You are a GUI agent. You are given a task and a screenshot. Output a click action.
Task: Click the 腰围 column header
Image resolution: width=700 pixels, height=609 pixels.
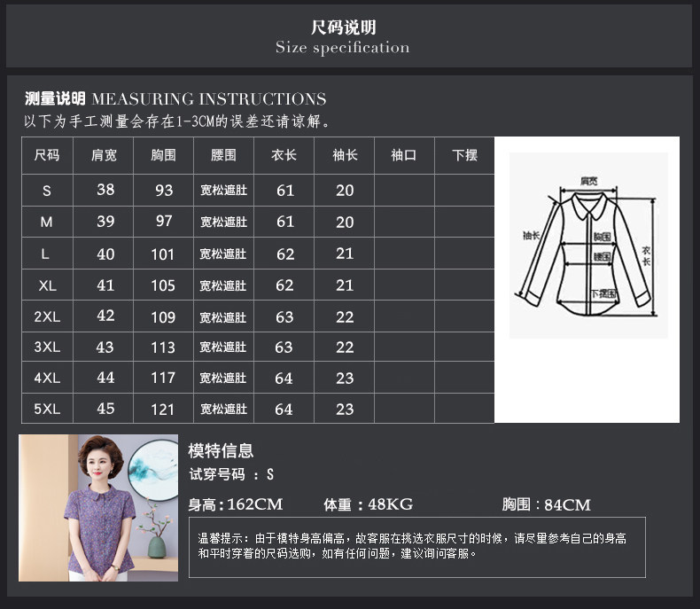pyautogui.click(x=223, y=155)
